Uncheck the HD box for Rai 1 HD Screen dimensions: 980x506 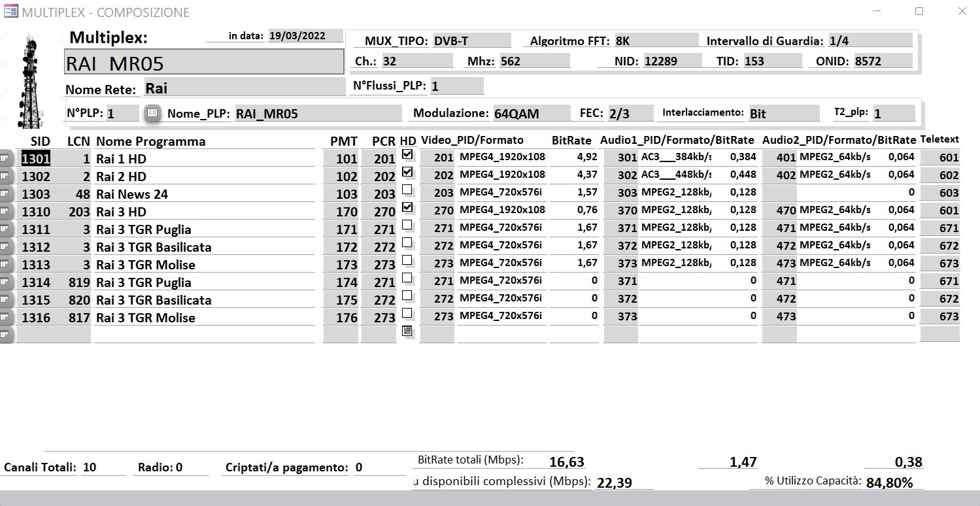407,154
